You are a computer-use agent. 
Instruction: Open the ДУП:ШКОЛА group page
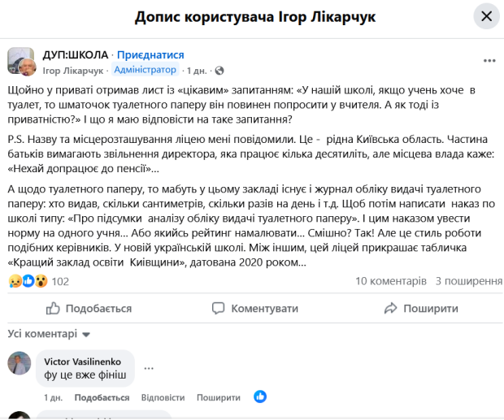pyautogui.click(x=76, y=54)
